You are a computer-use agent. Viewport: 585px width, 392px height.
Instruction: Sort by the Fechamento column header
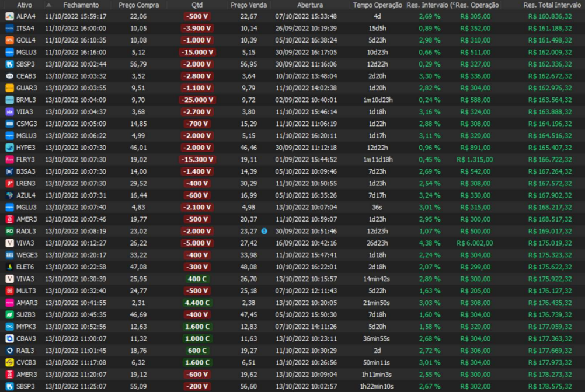81,5
